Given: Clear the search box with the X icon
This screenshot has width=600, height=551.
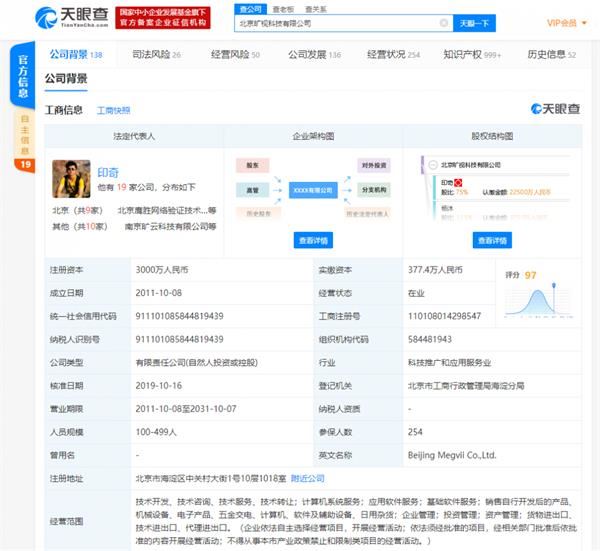Looking at the screenshot, I should (444, 22).
